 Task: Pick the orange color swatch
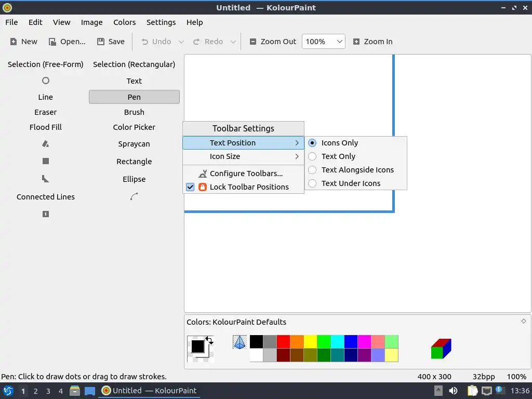[297, 342]
